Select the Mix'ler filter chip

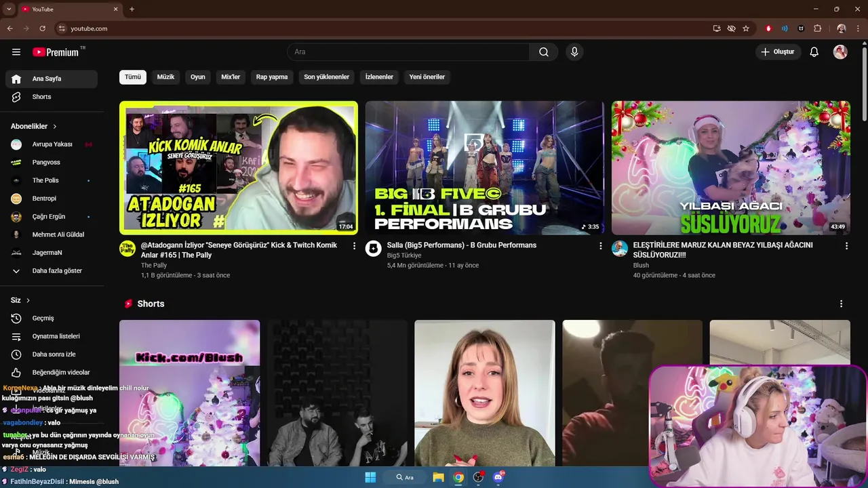point(231,77)
